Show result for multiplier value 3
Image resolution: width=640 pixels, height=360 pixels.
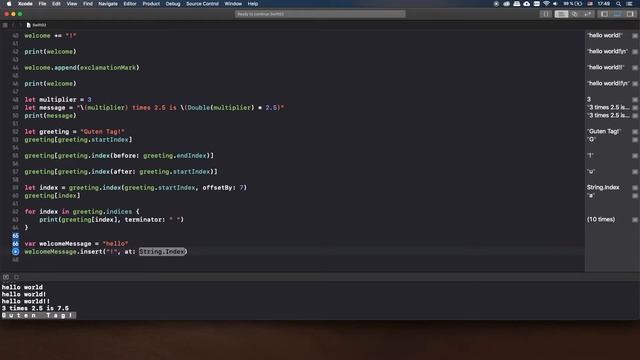tap(635, 100)
